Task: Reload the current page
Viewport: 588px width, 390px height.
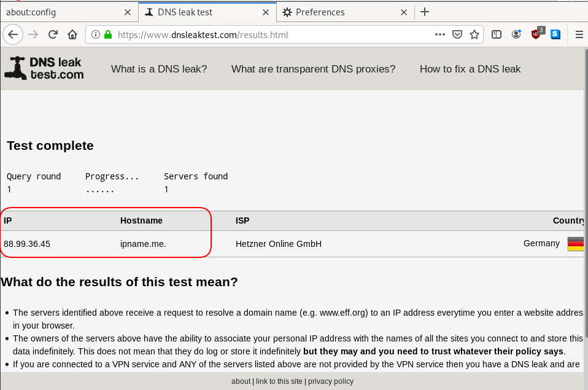Action: 53,35
